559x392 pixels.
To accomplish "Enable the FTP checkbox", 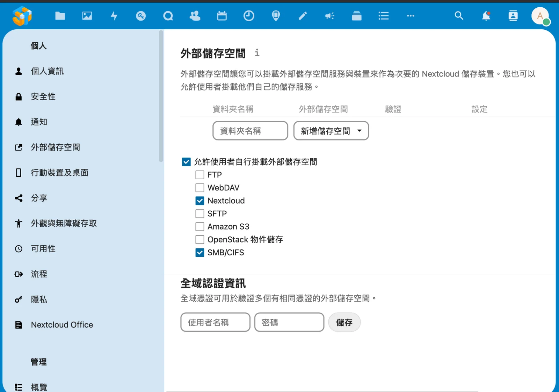I will 200,175.
